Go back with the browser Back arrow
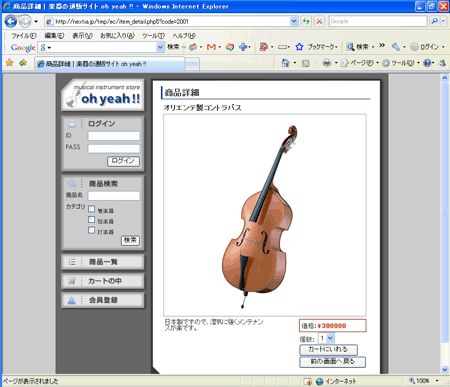Image resolution: width=450 pixels, height=387 pixels. (11, 21)
